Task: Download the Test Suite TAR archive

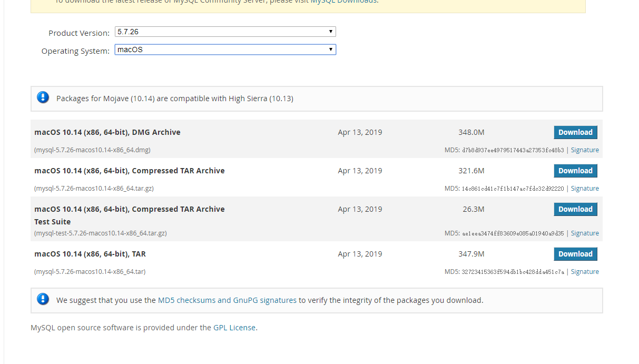Action: point(575,209)
